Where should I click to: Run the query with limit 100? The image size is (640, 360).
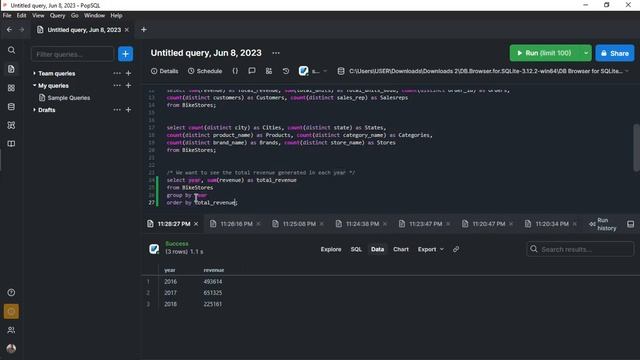tap(545, 53)
